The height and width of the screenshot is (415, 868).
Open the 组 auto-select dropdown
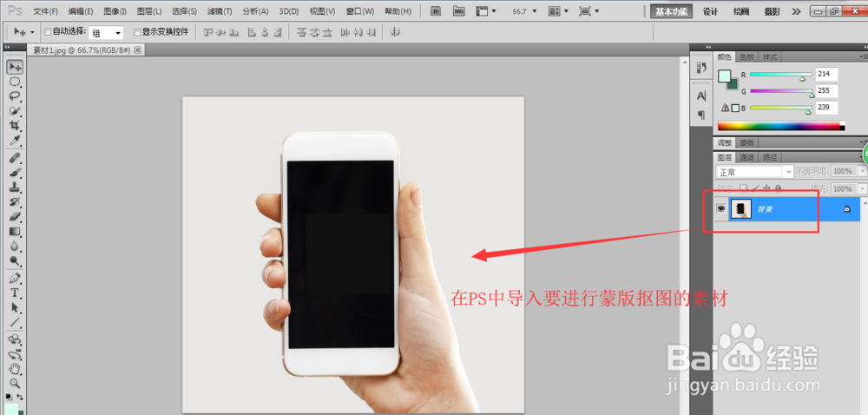click(106, 33)
